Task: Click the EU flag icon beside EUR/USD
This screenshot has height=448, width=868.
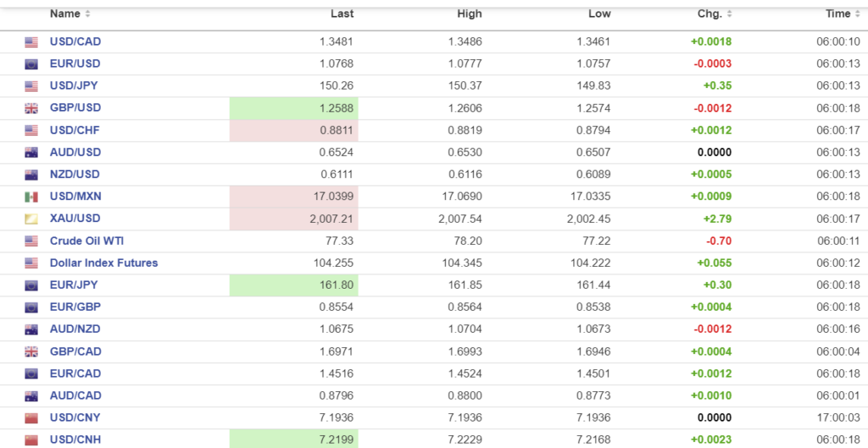Action: click(31, 64)
